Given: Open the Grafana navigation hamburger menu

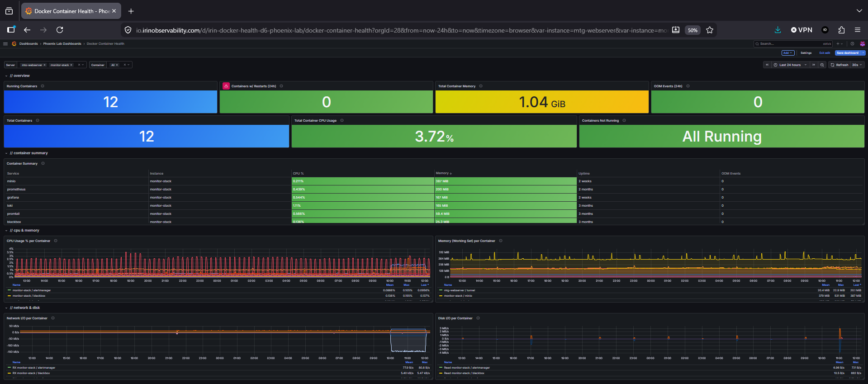Looking at the screenshot, I should 5,44.
